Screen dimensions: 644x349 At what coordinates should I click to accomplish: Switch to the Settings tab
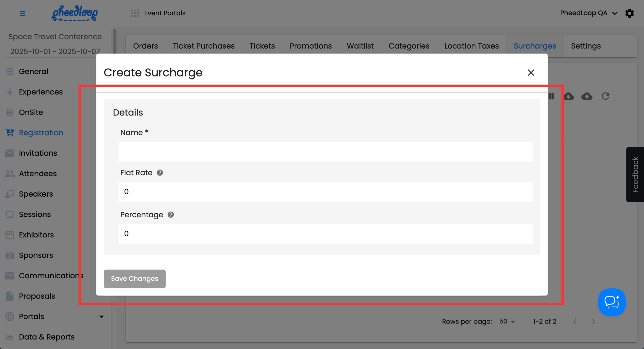coord(585,46)
